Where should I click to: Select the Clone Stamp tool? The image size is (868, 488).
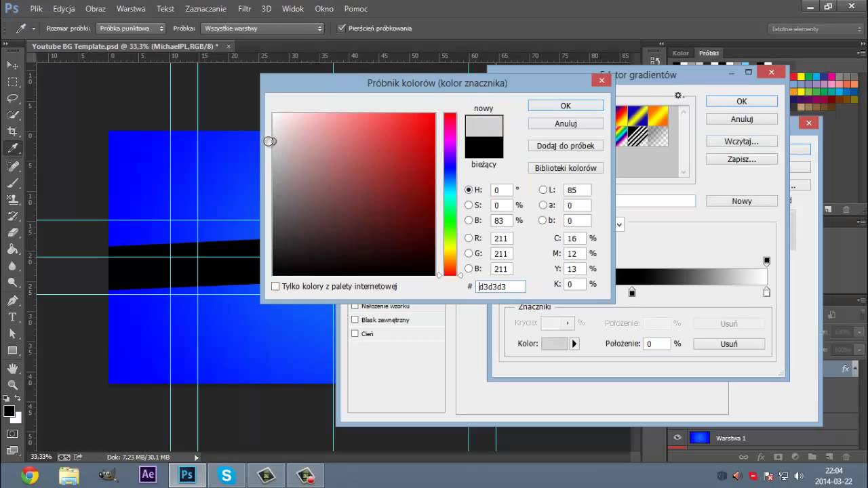click(x=12, y=199)
